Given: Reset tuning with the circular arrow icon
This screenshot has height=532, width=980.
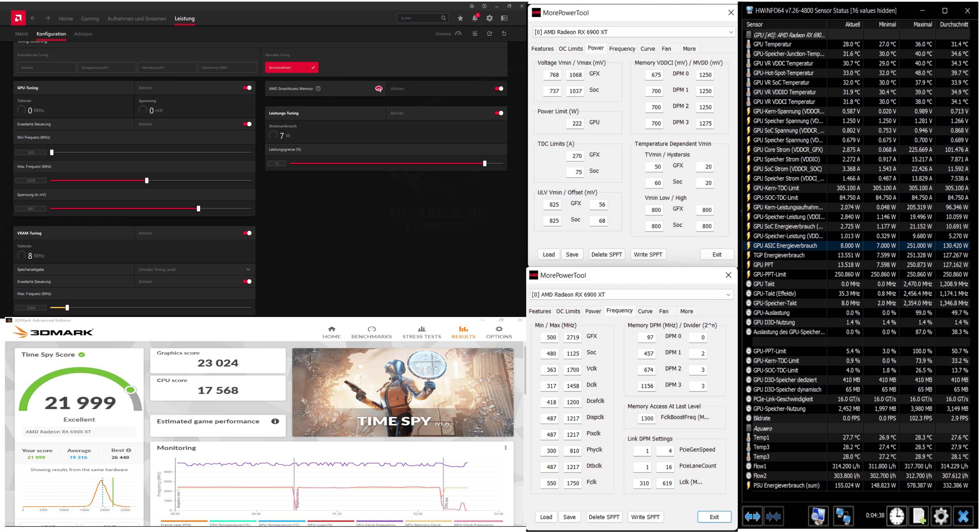Looking at the screenshot, I should tap(504, 34).
